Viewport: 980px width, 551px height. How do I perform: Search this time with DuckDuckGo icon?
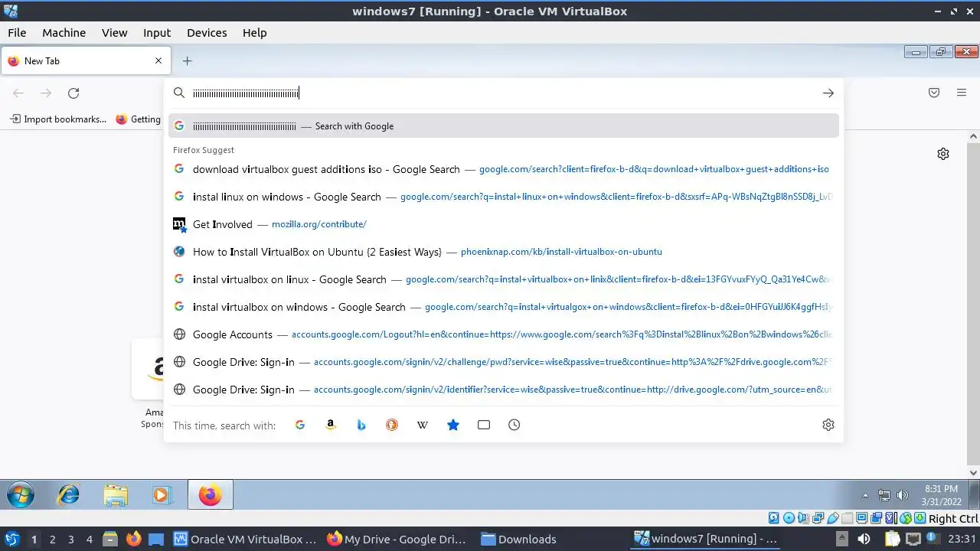(x=392, y=425)
